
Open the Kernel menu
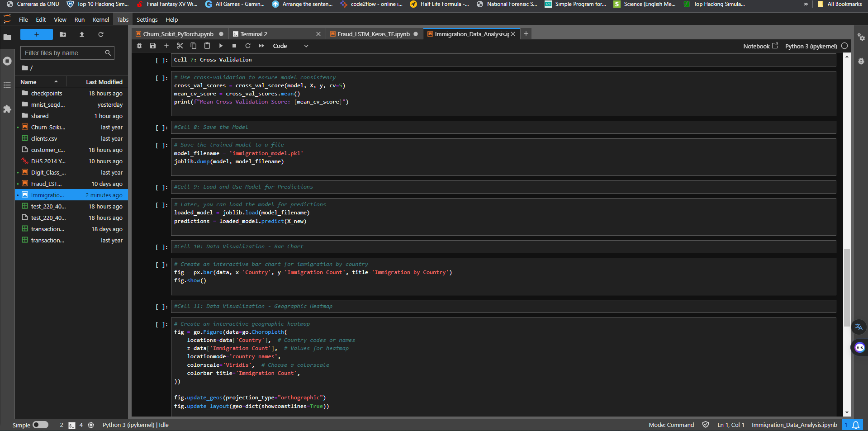100,20
